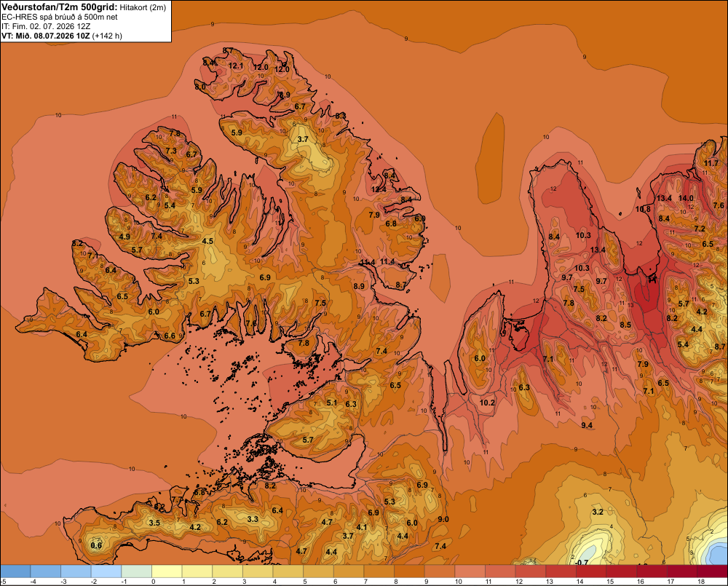Image resolution: width=728 pixels, height=586 pixels.
Task: Select the pale yellow 0 degree legend swatch
Action: pyautogui.click(x=167, y=571)
